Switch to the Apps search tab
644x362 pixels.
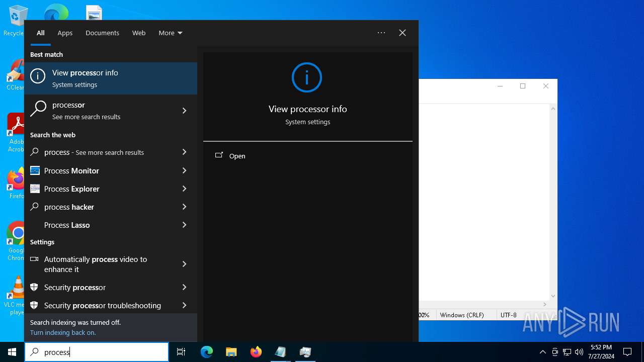point(65,33)
